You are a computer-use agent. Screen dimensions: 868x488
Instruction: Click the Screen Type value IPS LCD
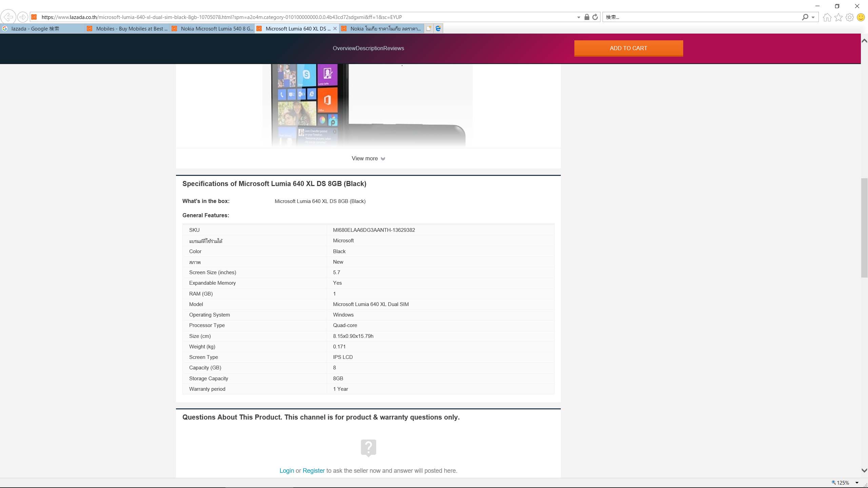click(343, 357)
